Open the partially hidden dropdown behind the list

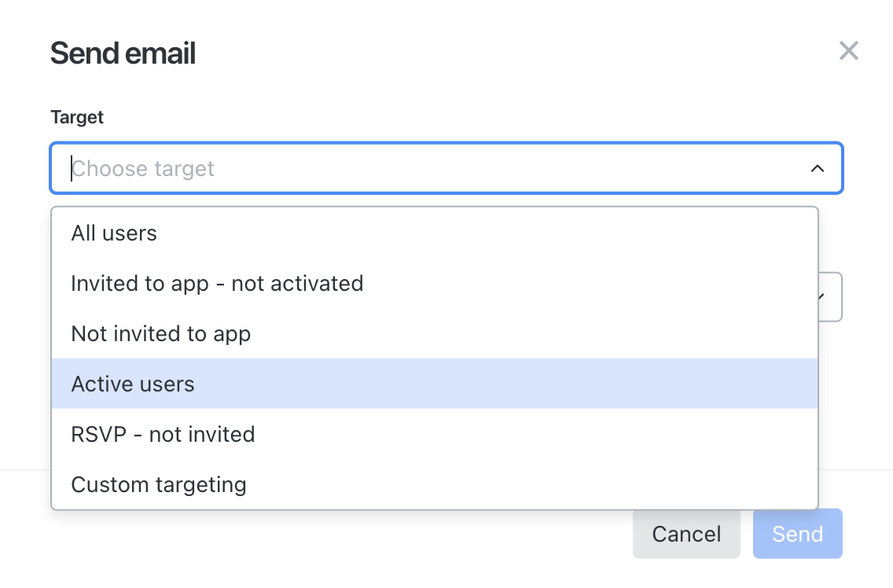830,297
